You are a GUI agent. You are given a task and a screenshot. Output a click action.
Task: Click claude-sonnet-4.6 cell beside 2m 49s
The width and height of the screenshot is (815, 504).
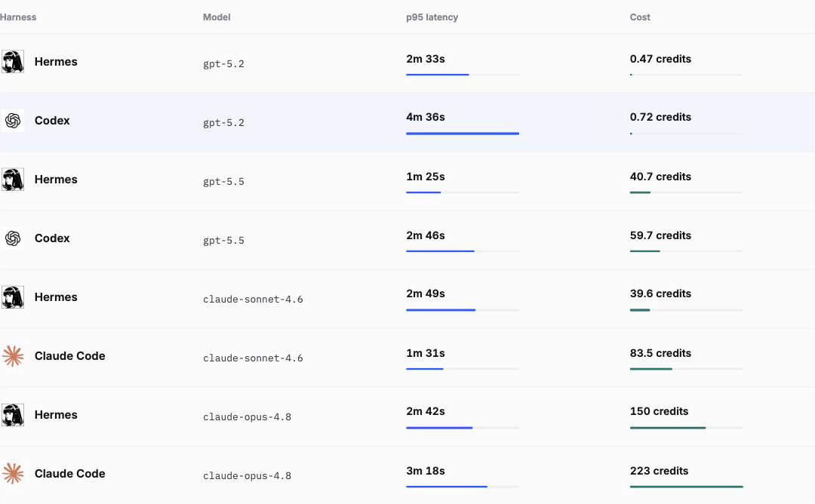253,300
